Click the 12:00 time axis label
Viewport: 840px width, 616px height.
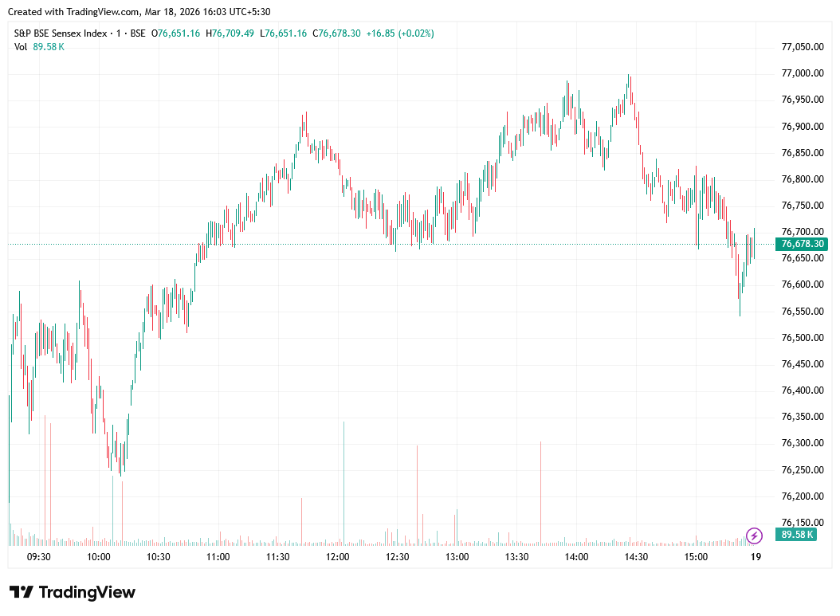338,557
